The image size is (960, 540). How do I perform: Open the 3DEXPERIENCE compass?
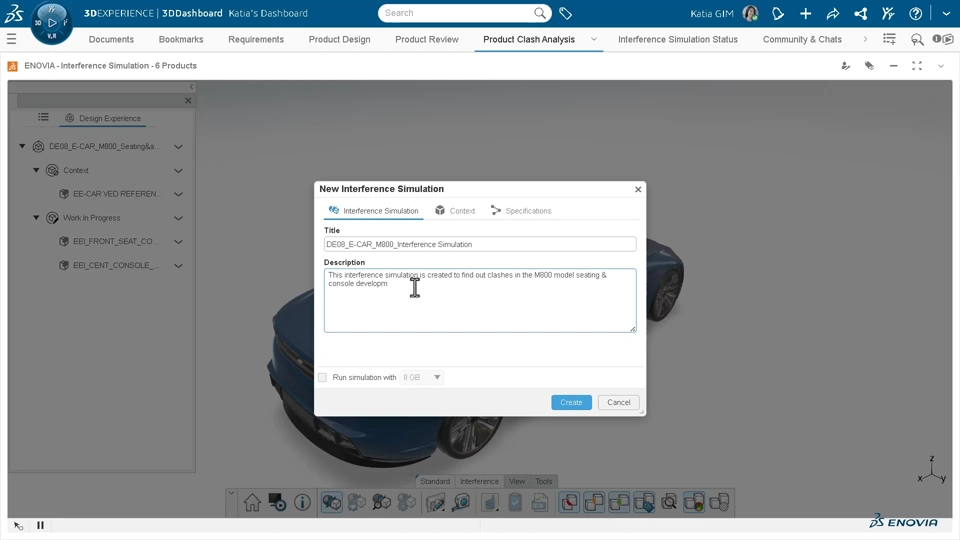click(51, 23)
